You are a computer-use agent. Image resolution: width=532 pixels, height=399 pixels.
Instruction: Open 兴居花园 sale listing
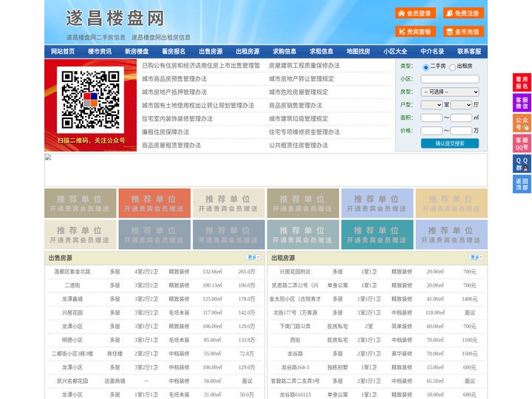[72, 313]
